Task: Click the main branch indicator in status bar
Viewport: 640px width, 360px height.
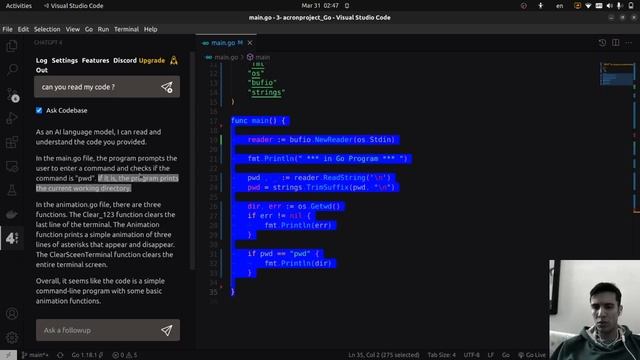Action: tap(35, 355)
